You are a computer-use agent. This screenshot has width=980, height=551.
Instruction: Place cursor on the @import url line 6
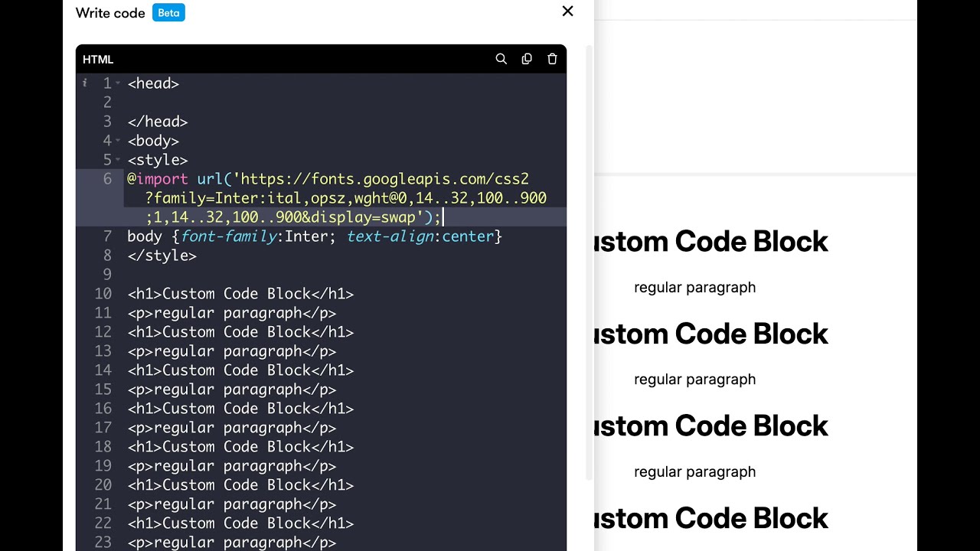[x=337, y=198]
